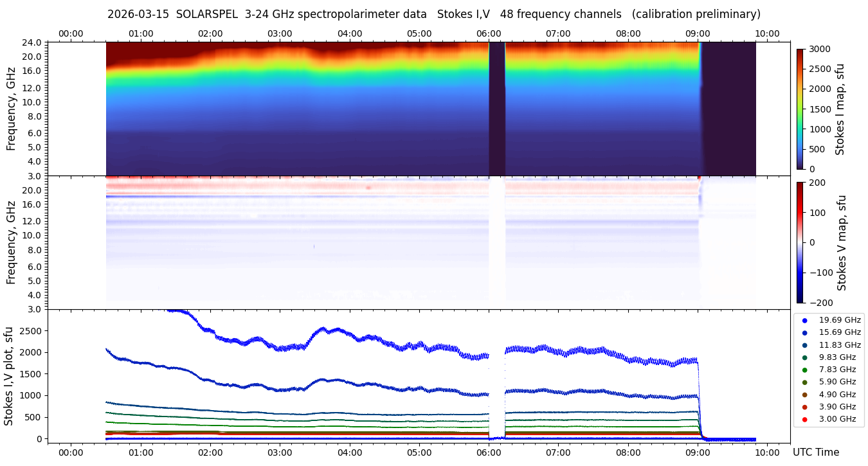868x466 pixels.
Task: Click the 4.90 GHz legend marker dot
Action: pyautogui.click(x=804, y=394)
